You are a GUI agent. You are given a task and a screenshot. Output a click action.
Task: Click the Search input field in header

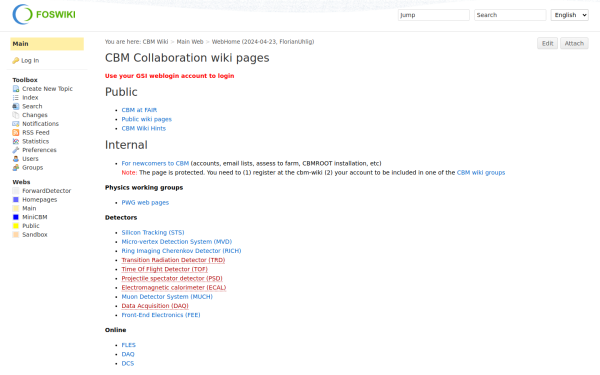510,15
